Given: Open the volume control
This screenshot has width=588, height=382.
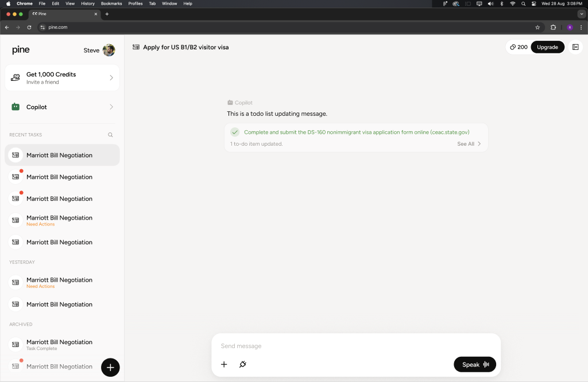Looking at the screenshot, I should 490,3.
